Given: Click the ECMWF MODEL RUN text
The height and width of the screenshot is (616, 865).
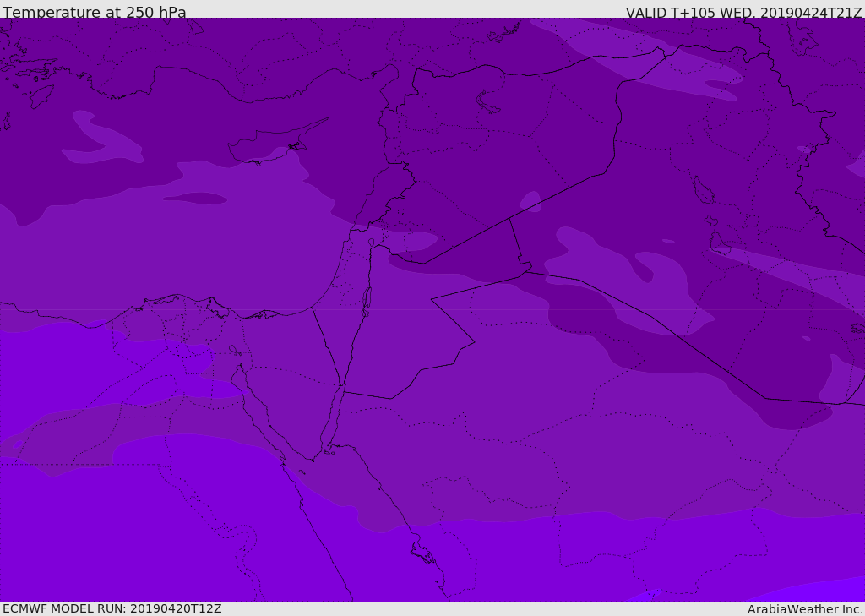Looking at the screenshot, I should coord(112,608).
